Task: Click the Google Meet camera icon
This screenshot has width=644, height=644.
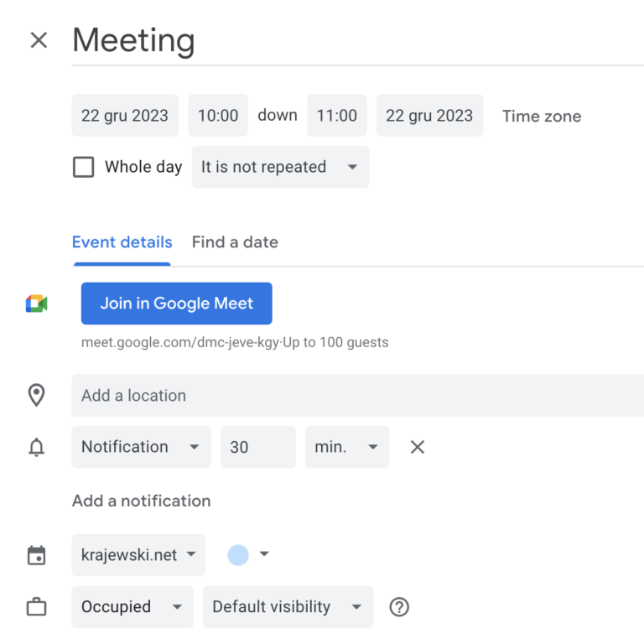Action: [x=37, y=304]
